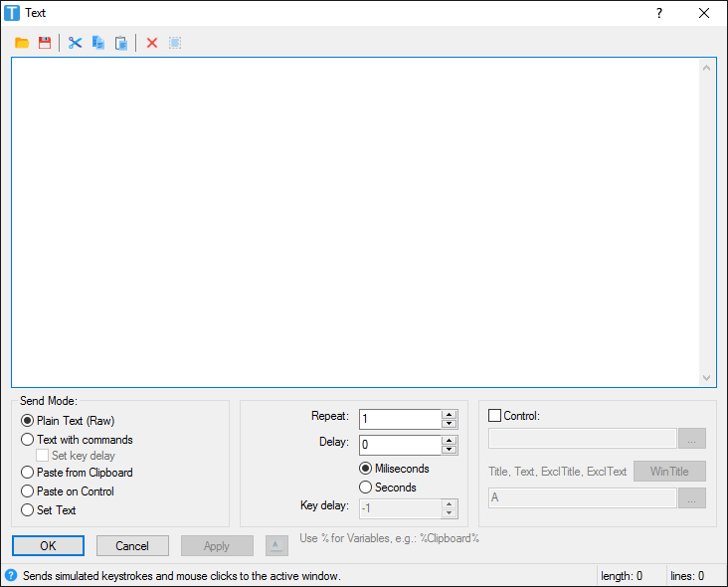Save text using the floppy disk icon

click(45, 43)
